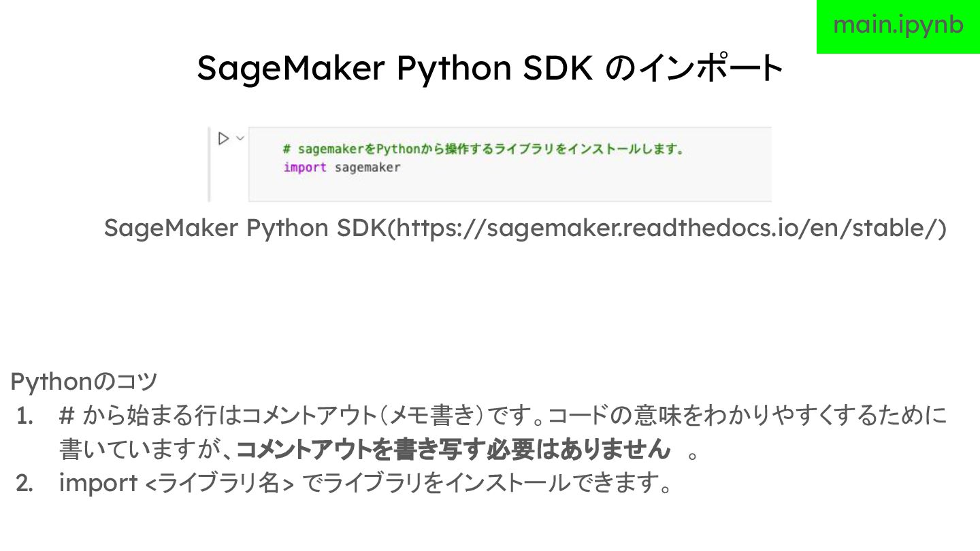Click the word sagemaker in code cell
Screen dimensions: 980x551
click(x=367, y=167)
